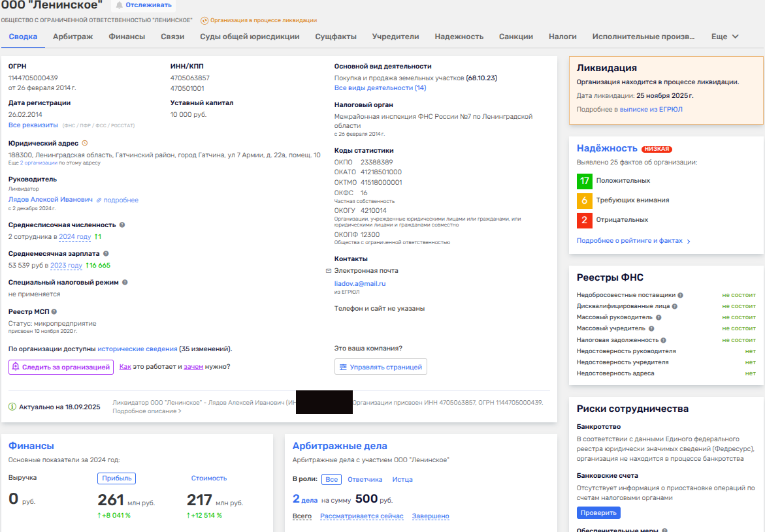Click the green 17 Положительных facts box
The image size is (765, 532).
click(585, 181)
